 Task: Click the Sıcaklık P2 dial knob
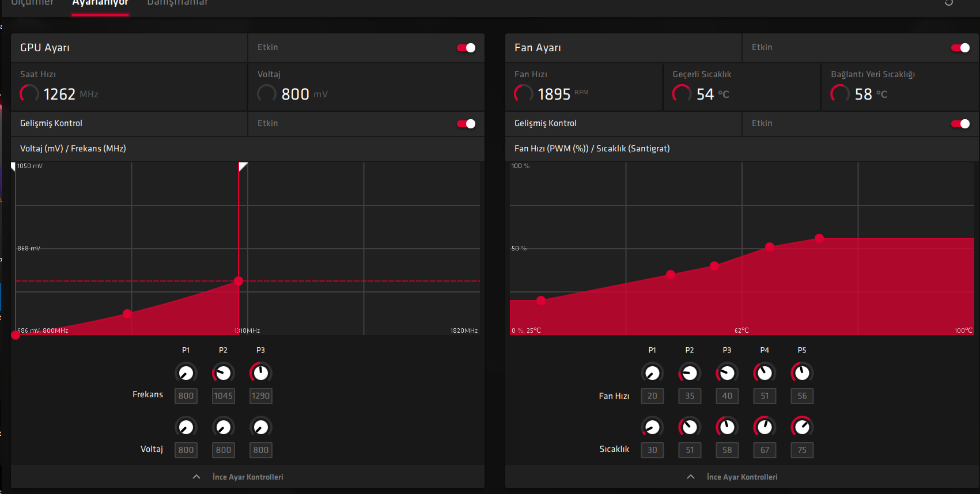(690, 427)
